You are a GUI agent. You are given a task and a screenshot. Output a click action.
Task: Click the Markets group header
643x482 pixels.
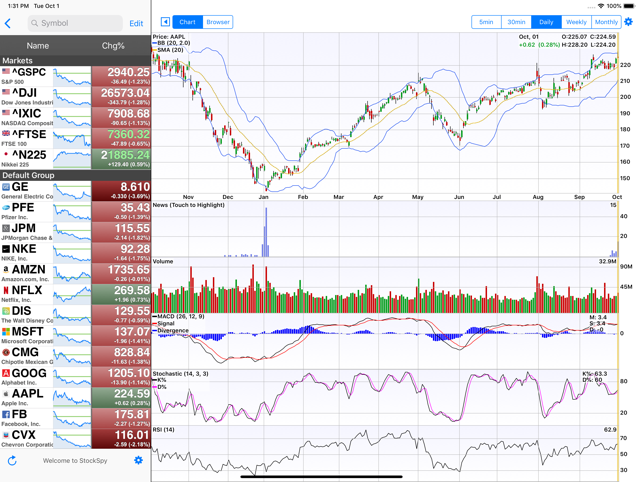point(75,61)
